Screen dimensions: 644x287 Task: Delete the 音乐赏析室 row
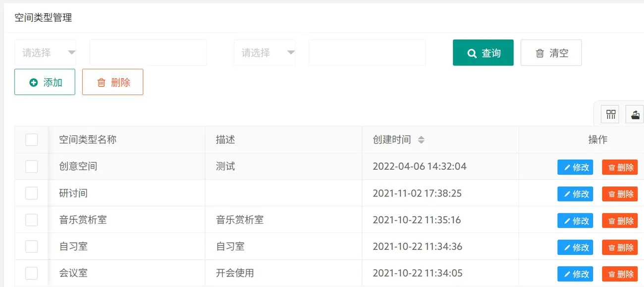pyautogui.click(x=620, y=221)
